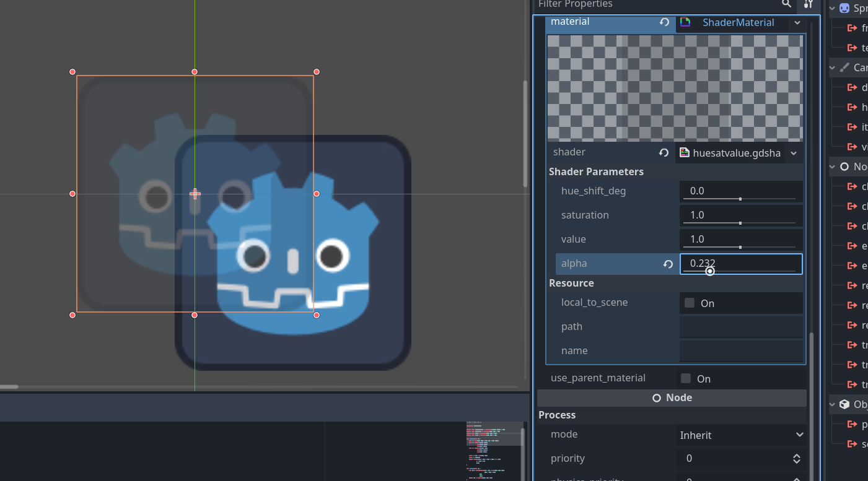Click the top-right selection handle of the sprite
This screenshot has width=868, height=481.
point(317,72)
